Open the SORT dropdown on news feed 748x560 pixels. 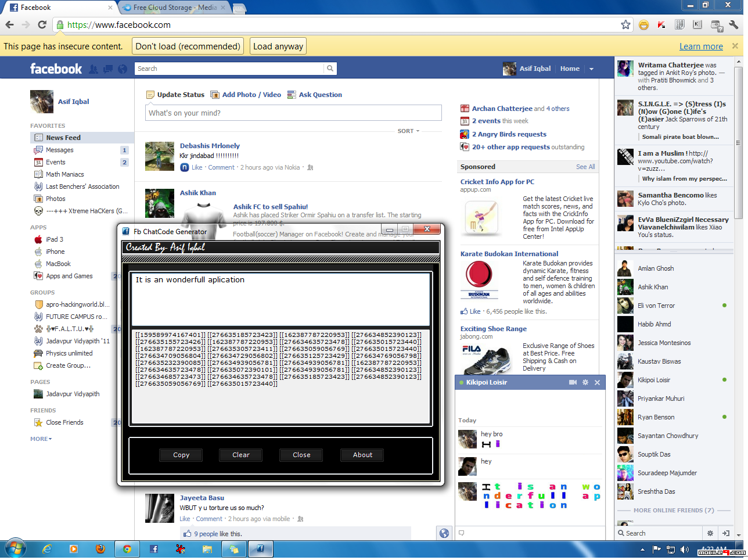408,131
